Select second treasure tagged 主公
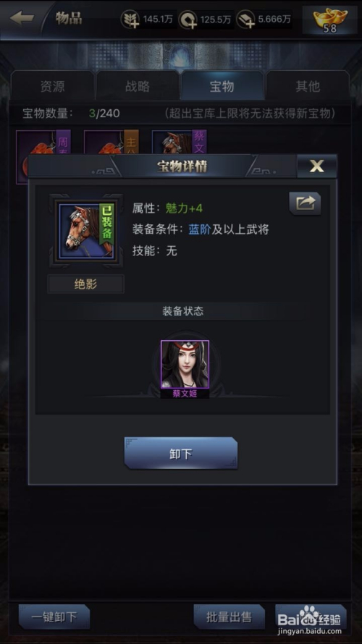362x644 pixels. [x=111, y=143]
